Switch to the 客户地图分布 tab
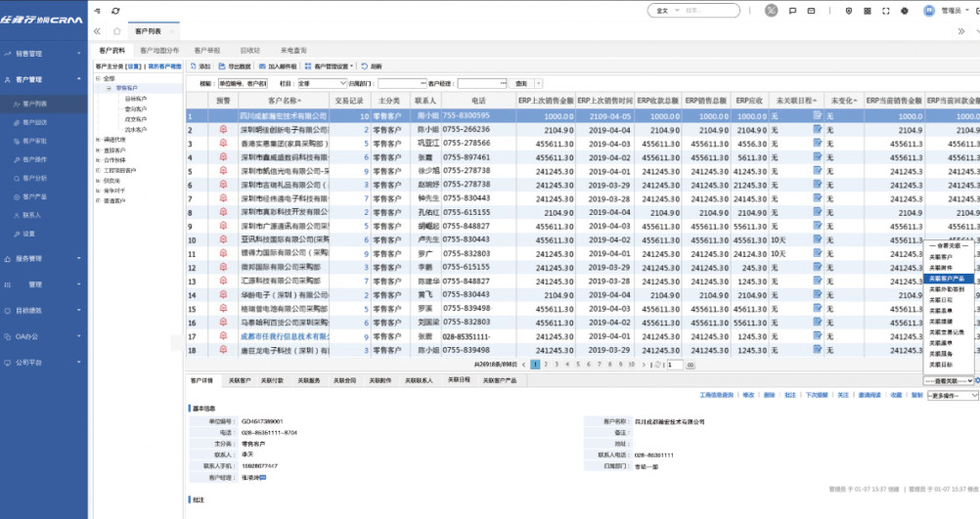 click(159, 50)
